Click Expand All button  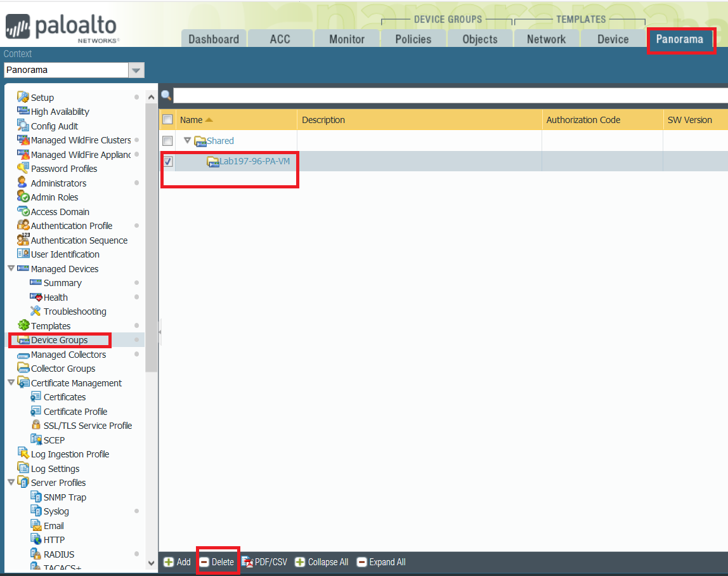[381, 562]
